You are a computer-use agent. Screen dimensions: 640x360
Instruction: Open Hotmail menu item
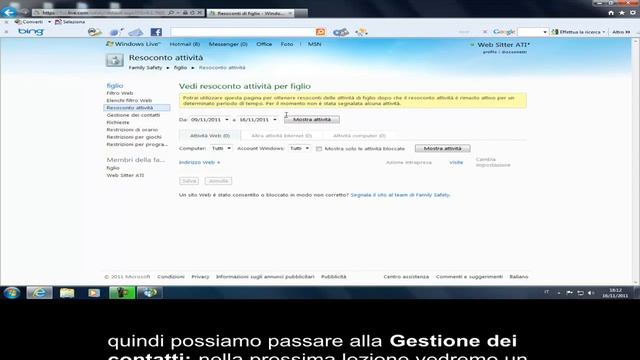[184, 44]
